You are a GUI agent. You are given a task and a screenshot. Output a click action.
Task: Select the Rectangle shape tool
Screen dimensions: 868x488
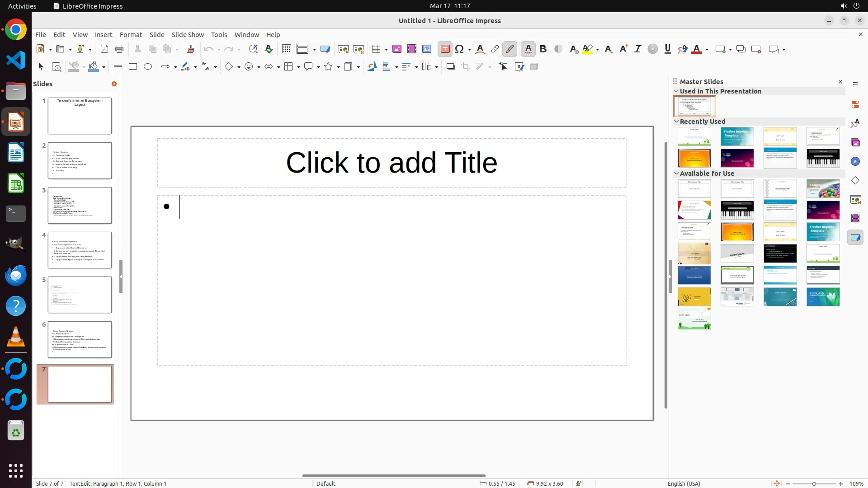pyautogui.click(x=133, y=67)
